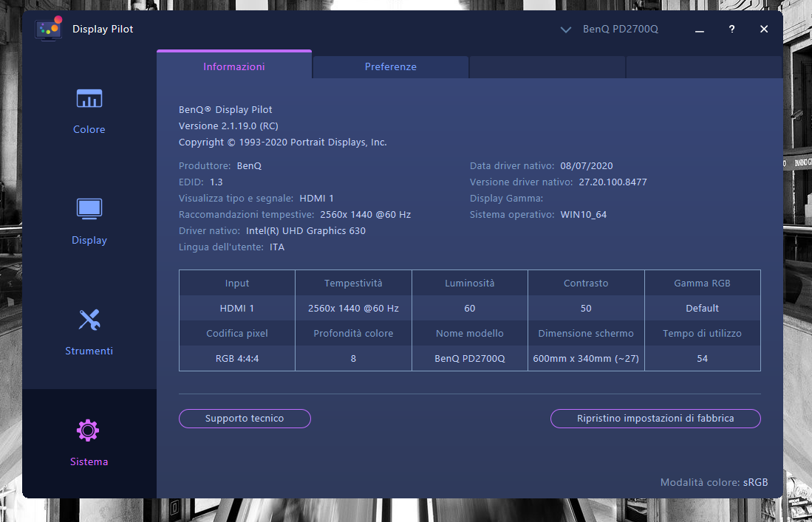Click the Produttore value BenQ
The image size is (812, 522).
click(x=249, y=166)
